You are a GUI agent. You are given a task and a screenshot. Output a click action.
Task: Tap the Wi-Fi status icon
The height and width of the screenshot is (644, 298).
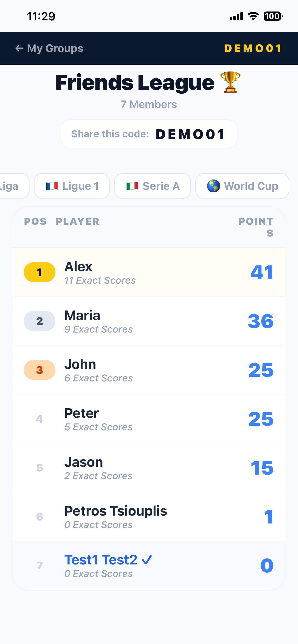point(253,16)
